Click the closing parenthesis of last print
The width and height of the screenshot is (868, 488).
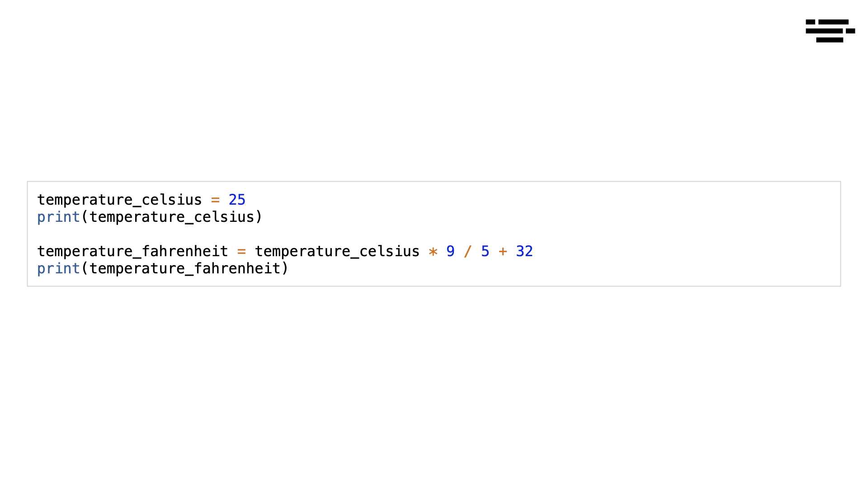pos(285,269)
